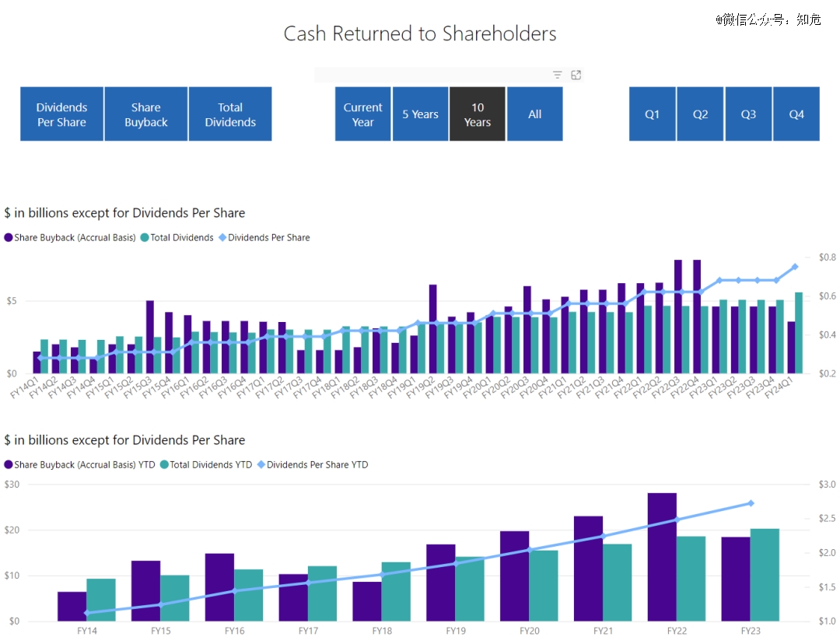Click the Share Buyback purple legend marker
Image resolution: width=840 pixels, height=644 pixels.
coord(8,237)
